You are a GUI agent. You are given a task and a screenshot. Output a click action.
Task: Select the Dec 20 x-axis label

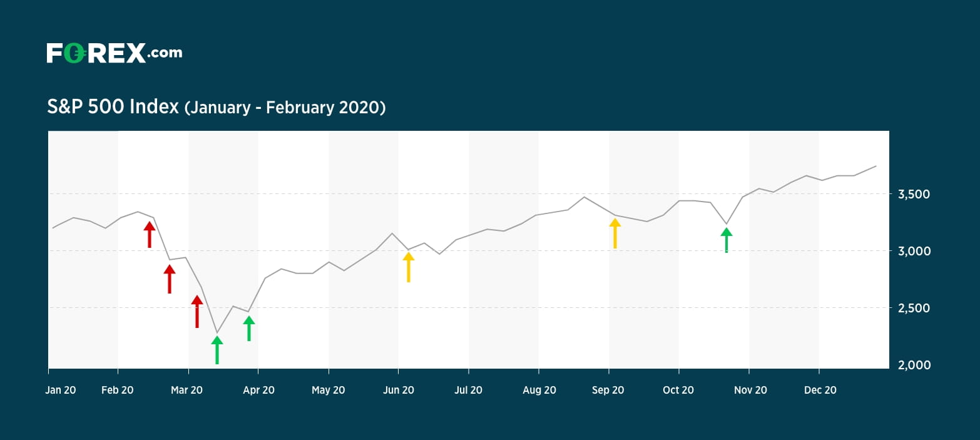point(820,390)
